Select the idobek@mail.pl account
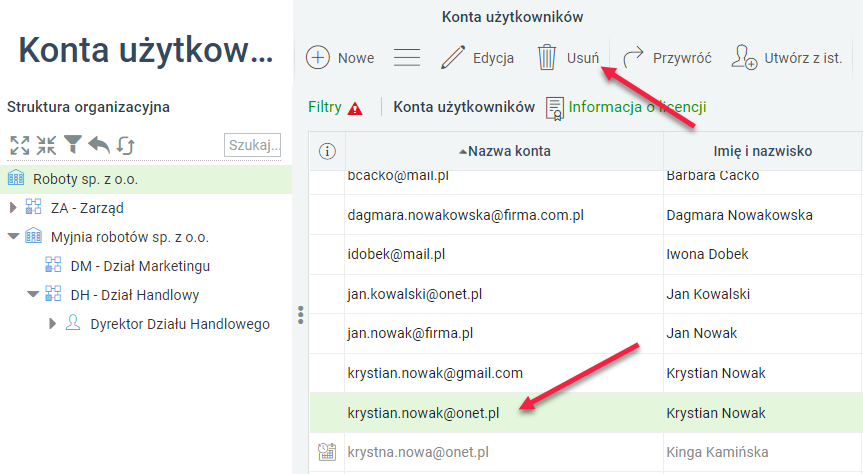The width and height of the screenshot is (863, 474). point(396,254)
